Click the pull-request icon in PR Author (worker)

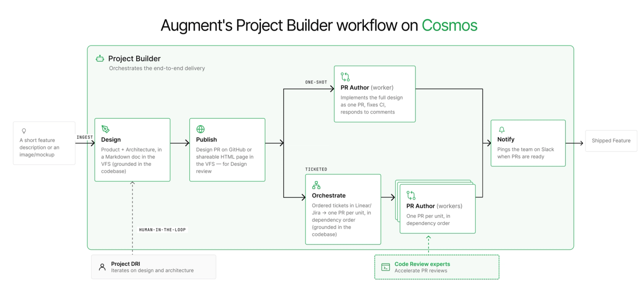coord(345,77)
